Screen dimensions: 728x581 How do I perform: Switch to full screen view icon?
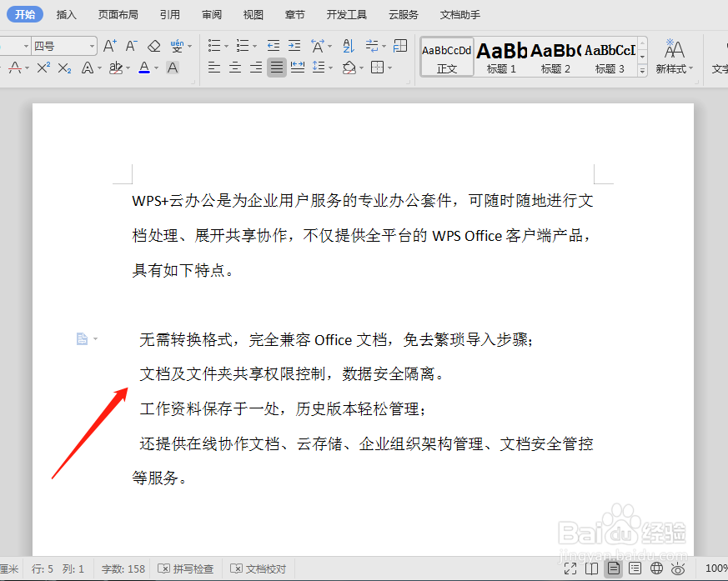click(x=570, y=568)
